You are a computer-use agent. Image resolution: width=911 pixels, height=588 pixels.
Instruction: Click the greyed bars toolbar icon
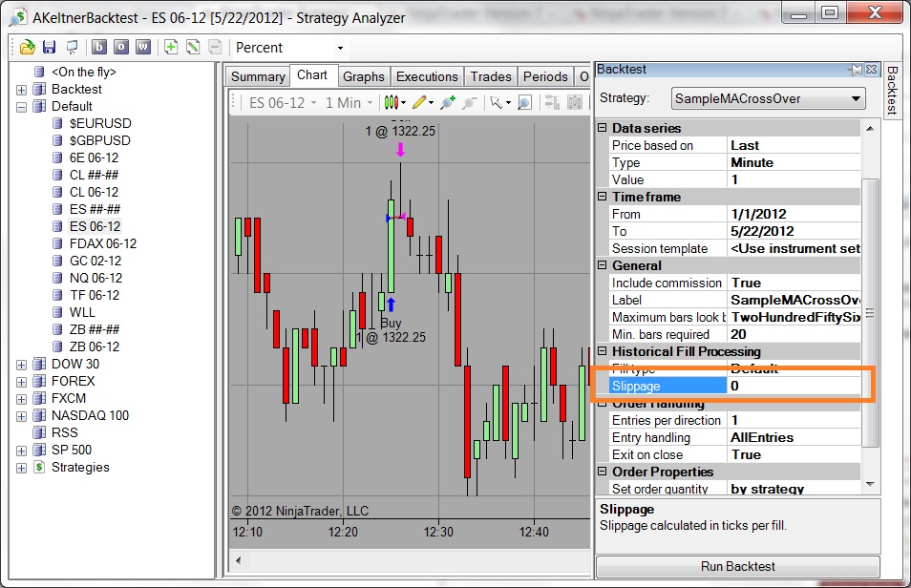(x=575, y=103)
